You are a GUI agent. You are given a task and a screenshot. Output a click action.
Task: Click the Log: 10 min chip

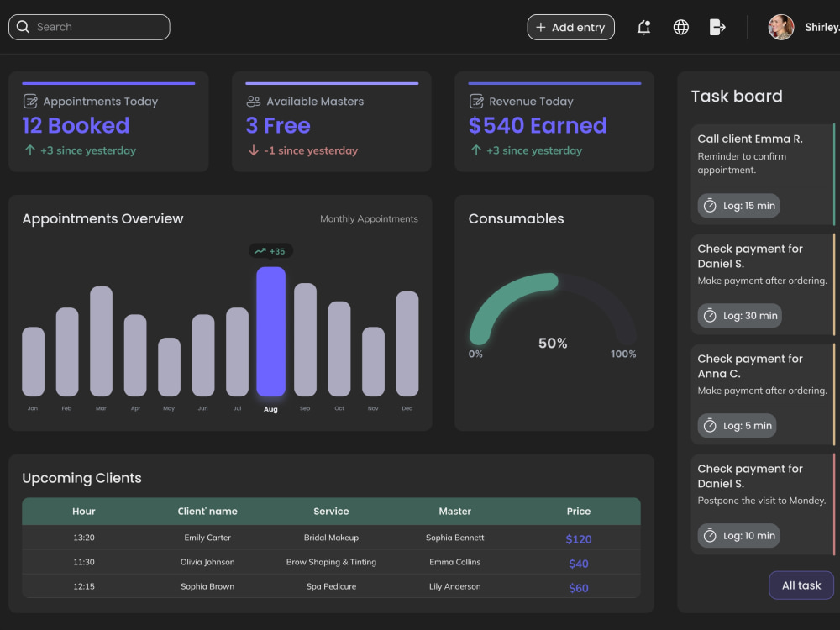(x=738, y=536)
